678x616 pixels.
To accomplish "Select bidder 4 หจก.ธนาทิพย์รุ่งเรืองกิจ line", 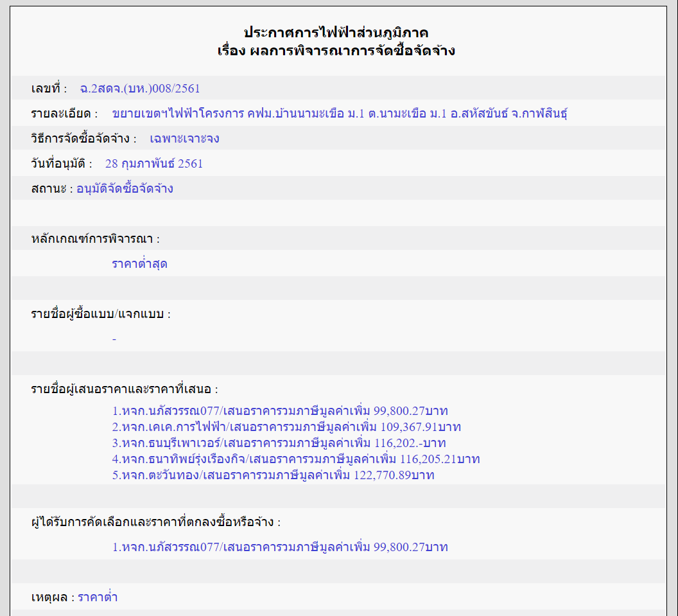I will (296, 459).
